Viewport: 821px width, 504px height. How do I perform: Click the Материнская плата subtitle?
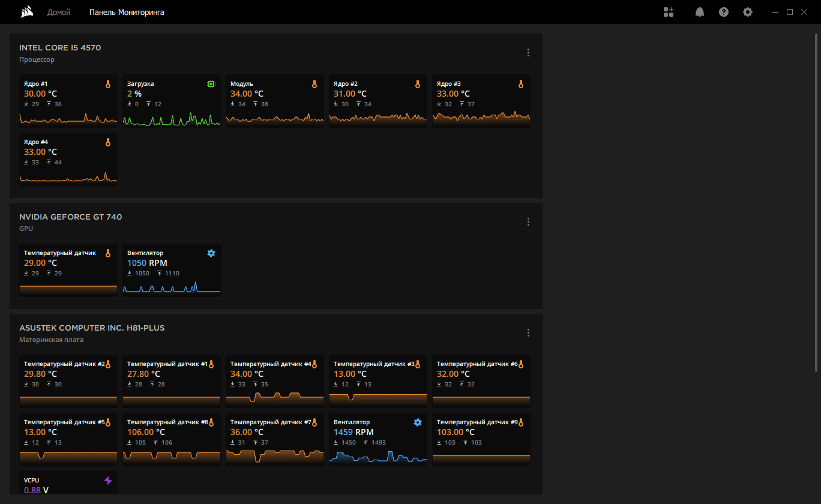pos(51,340)
